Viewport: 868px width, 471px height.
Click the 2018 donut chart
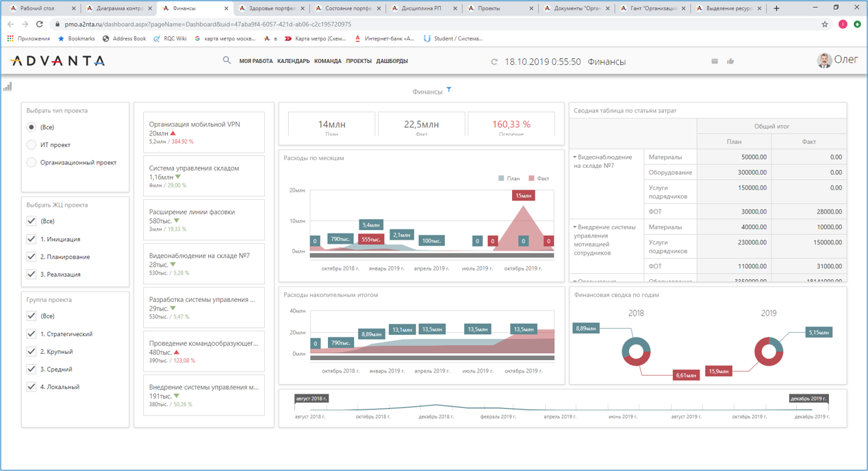tap(636, 351)
